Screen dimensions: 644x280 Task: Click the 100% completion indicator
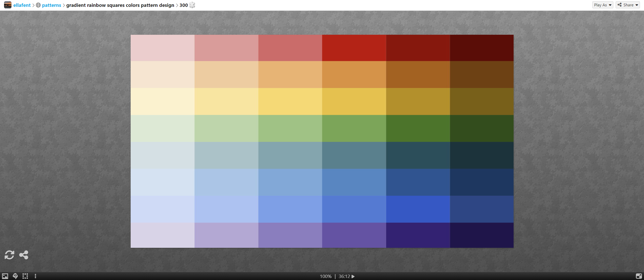tap(325, 276)
